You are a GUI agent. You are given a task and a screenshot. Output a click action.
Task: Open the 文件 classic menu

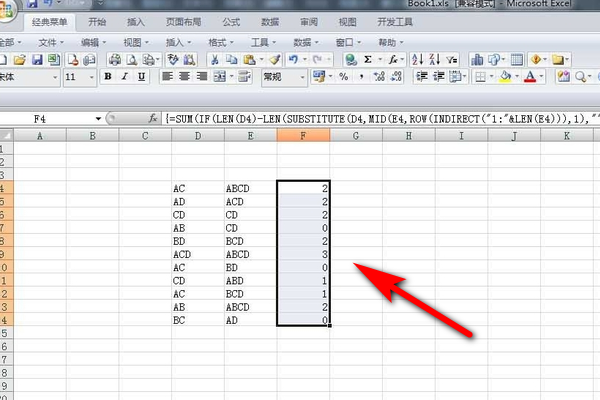tap(51, 42)
